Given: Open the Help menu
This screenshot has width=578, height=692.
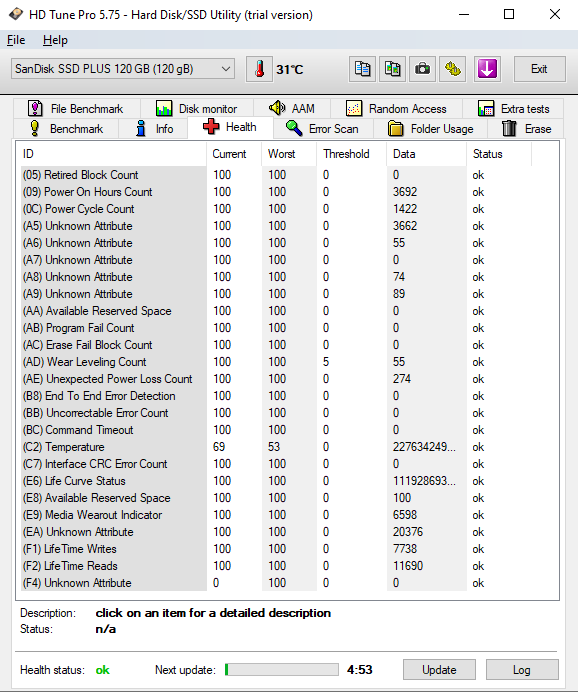Looking at the screenshot, I should pyautogui.click(x=55, y=40).
